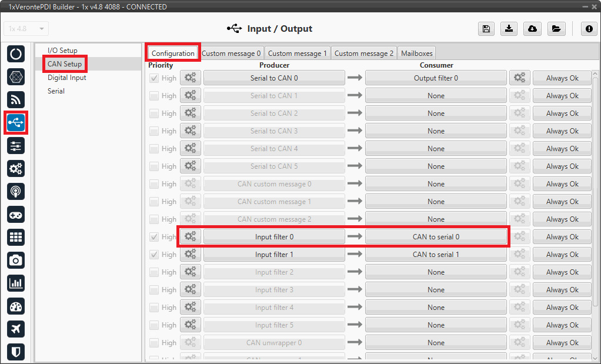Click Always Ok button for Input filter 0

(x=562, y=237)
